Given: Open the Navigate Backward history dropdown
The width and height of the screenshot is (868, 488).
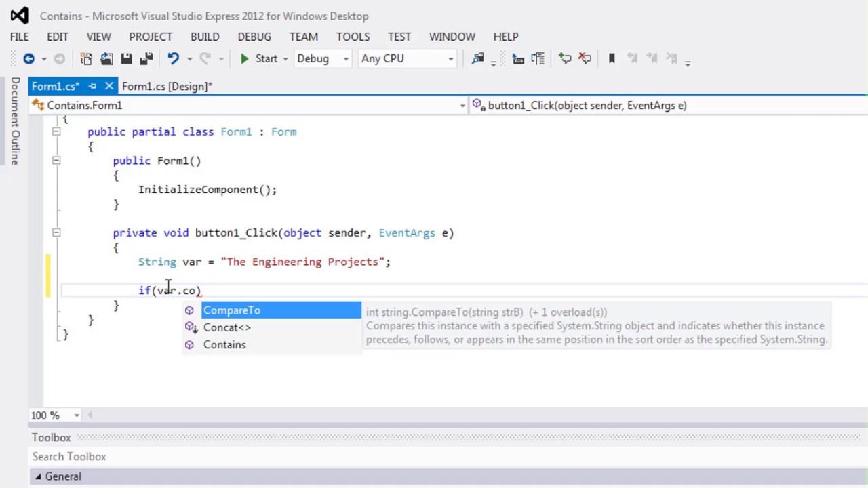Looking at the screenshot, I should (x=44, y=59).
